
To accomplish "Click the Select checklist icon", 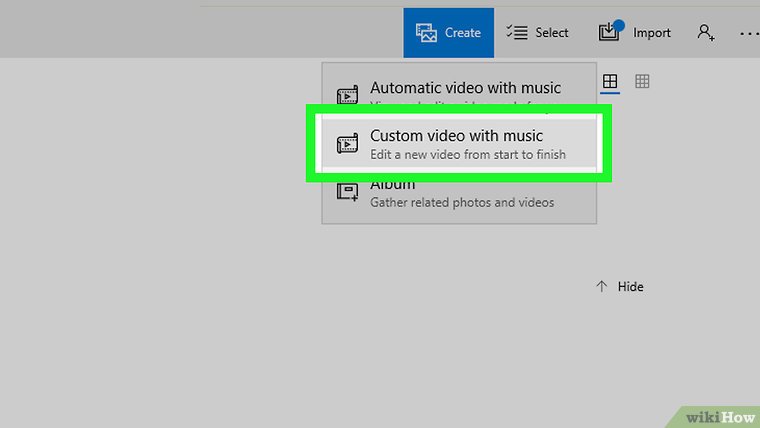I will tap(516, 33).
